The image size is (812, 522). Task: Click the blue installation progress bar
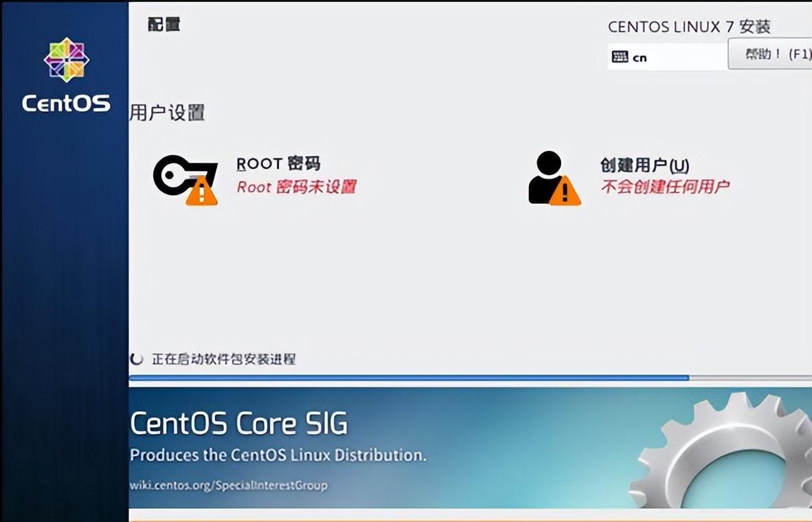[409, 378]
